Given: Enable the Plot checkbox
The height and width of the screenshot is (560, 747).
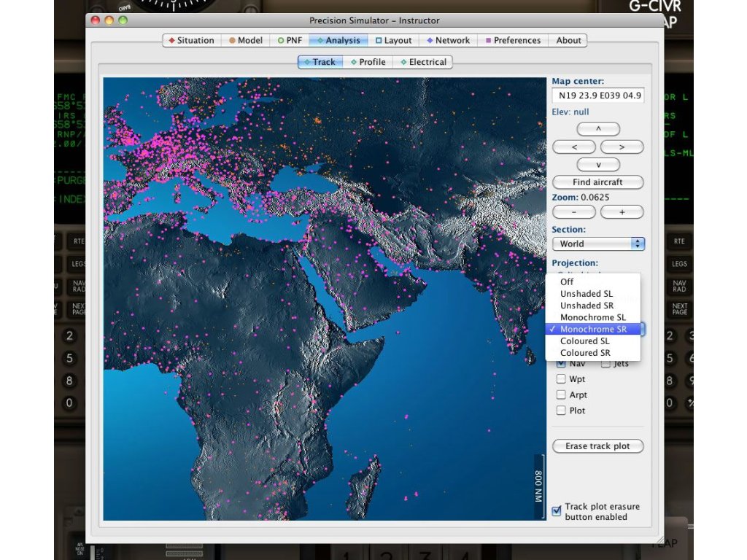Looking at the screenshot, I should point(561,411).
